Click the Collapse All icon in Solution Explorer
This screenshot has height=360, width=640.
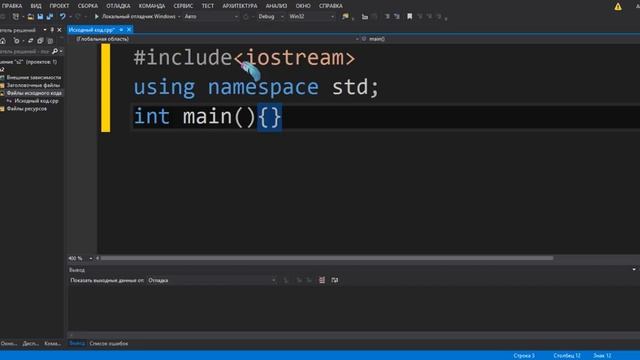40,41
